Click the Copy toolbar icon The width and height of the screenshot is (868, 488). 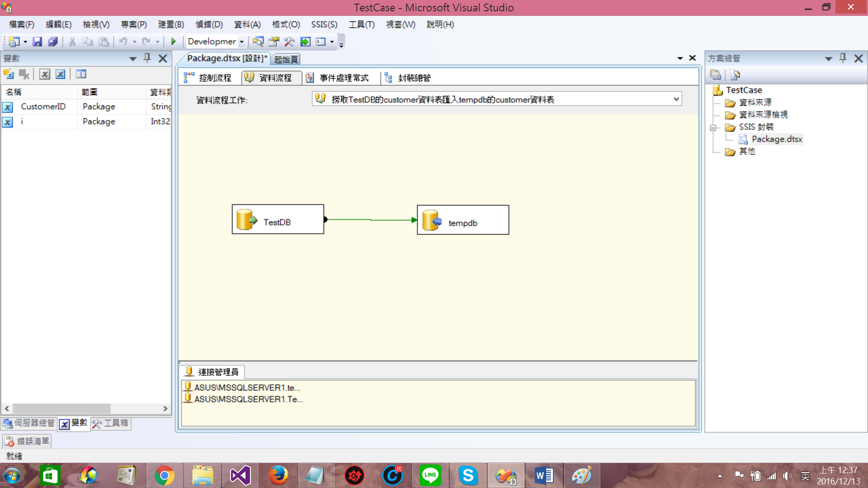(88, 42)
